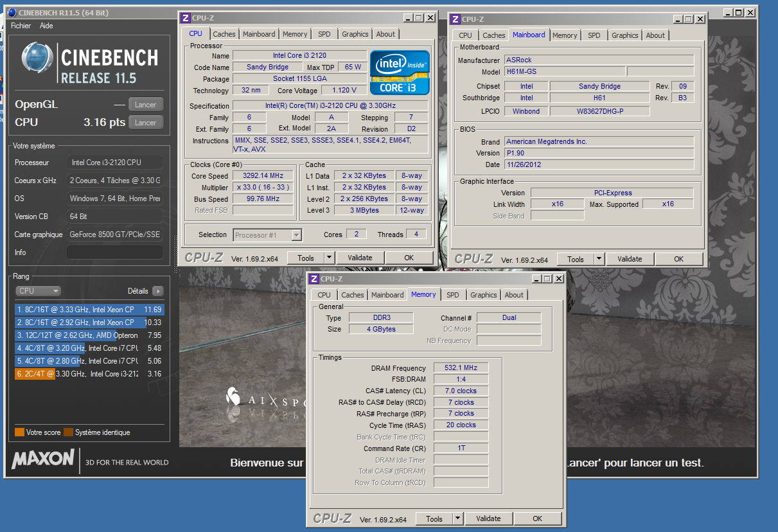Click the Core Speed value 3292.14 MHz
Viewport: 778px width, 532px height.
pyautogui.click(x=263, y=175)
